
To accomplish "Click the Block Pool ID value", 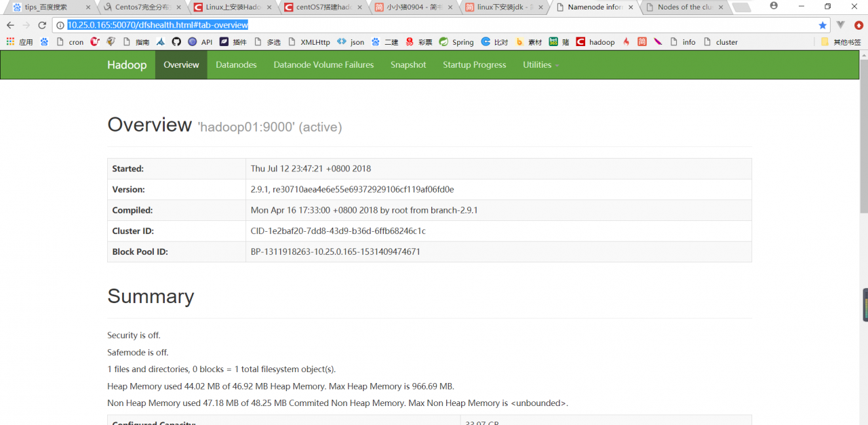I will 336,252.
